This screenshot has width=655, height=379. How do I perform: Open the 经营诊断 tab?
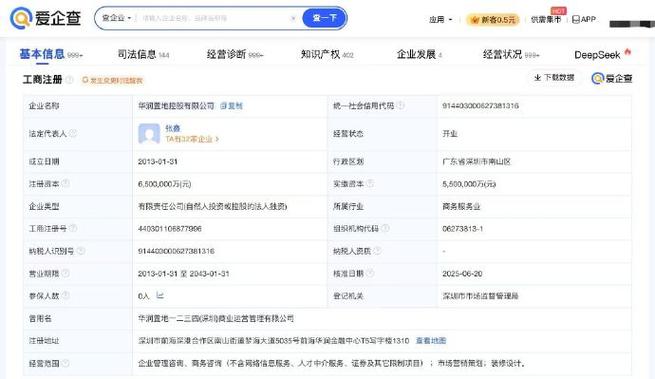pyautogui.click(x=235, y=54)
